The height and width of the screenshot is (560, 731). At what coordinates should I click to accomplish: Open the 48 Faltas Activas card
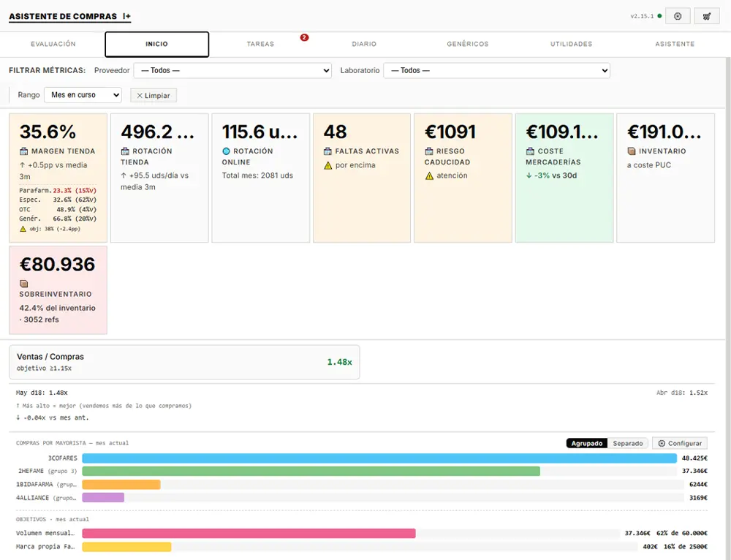pyautogui.click(x=362, y=178)
